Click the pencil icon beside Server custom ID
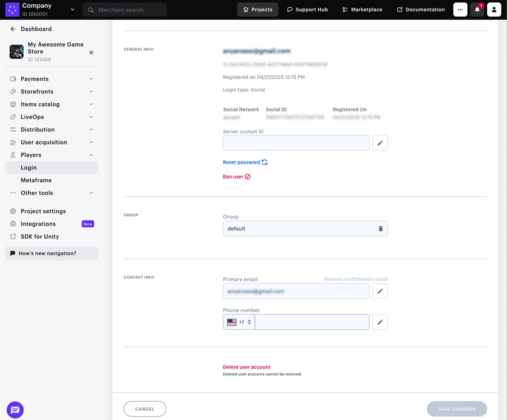This screenshot has height=420, width=507. pos(380,143)
